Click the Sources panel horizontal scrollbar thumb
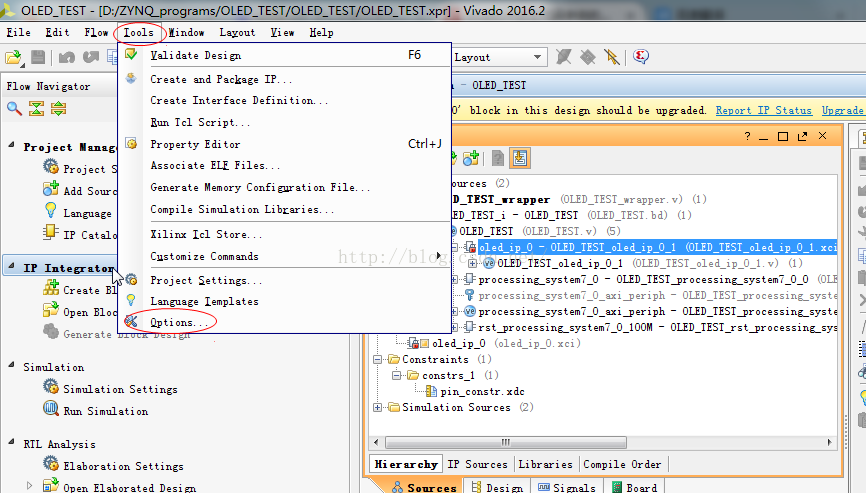 [x=505, y=442]
